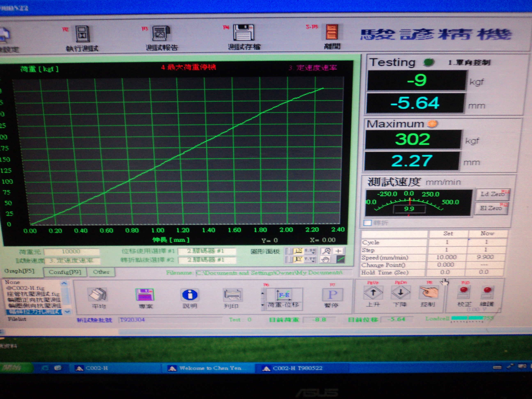532x399 pixels.
Task: Click the 執行測試 run test icon
Action: pos(83,34)
